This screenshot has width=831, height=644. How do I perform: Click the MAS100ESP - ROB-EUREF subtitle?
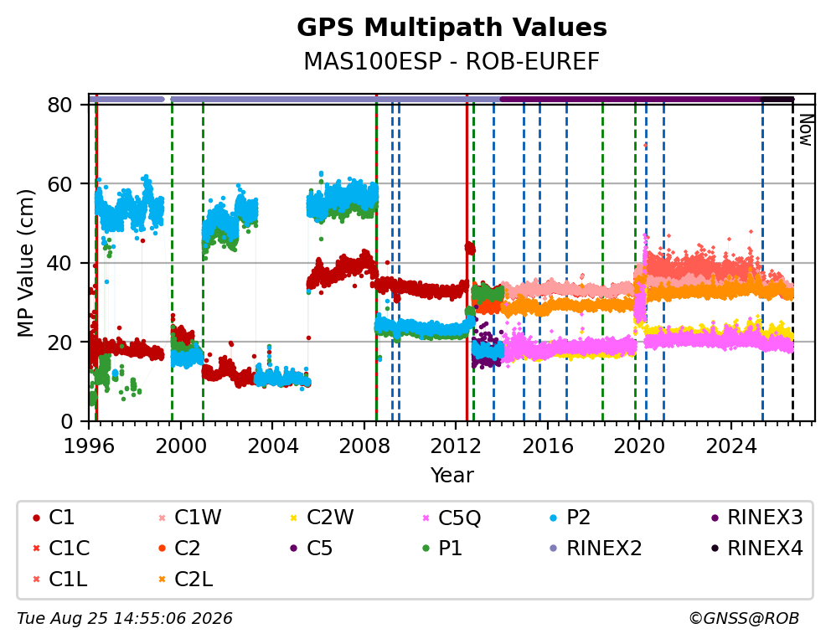coord(452,61)
